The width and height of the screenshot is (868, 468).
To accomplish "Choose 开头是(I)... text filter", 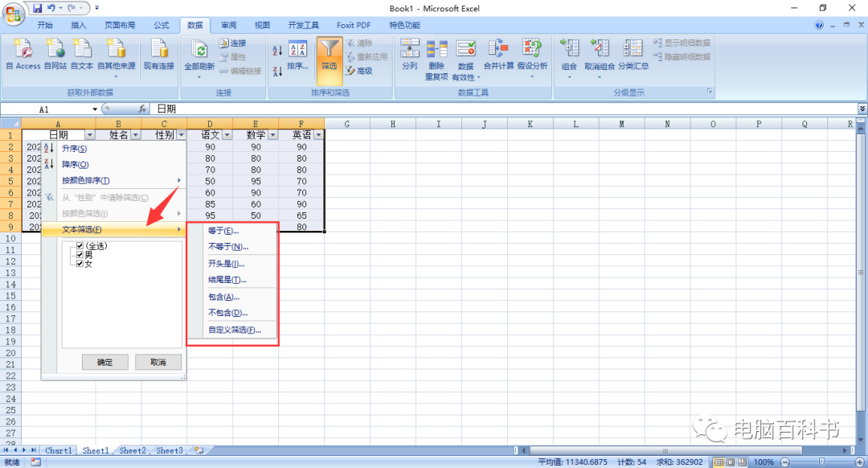I will [232, 265].
